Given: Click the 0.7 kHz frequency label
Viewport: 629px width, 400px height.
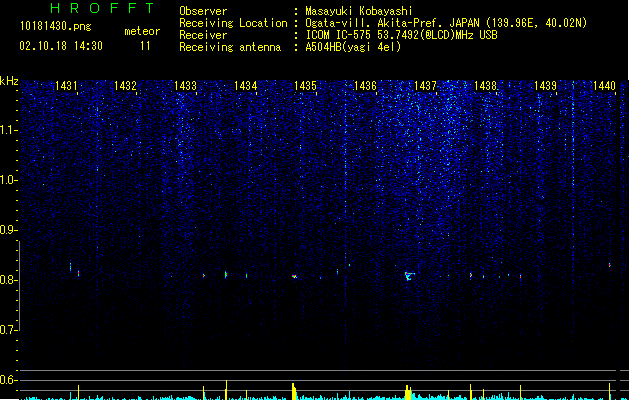Looking at the screenshot, I should point(9,330).
